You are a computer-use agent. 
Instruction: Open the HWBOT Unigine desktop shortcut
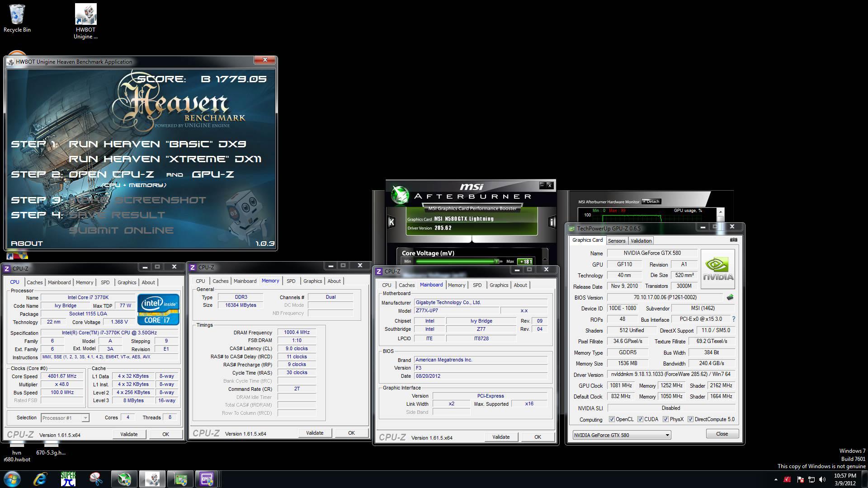click(x=85, y=21)
